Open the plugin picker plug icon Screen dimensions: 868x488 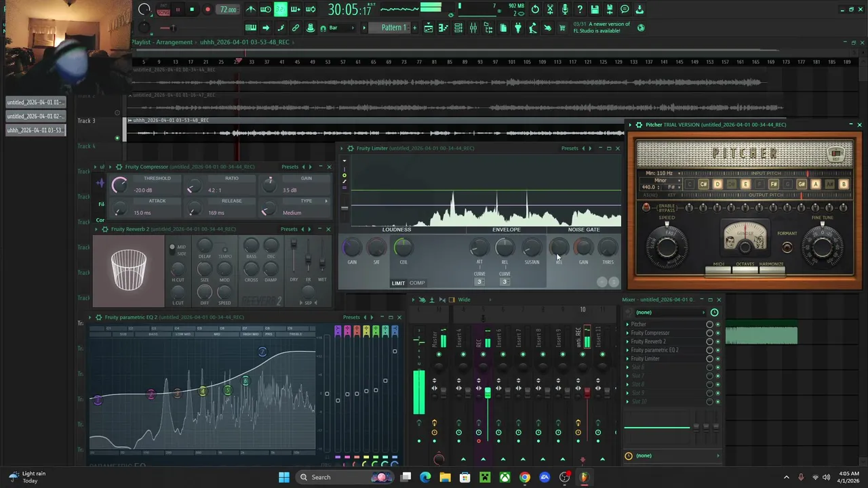[x=518, y=28]
